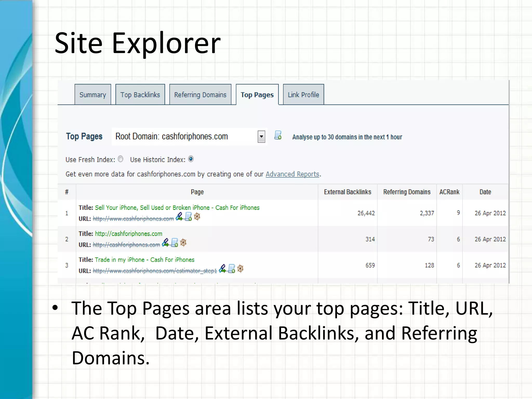Screen dimensions: 532x399
Task: Click the ship wheel icon in row 2
Action: pyautogui.click(x=183, y=243)
